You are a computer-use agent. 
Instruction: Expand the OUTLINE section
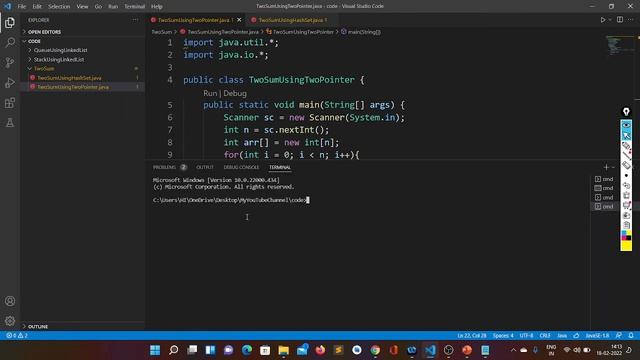(x=83, y=327)
